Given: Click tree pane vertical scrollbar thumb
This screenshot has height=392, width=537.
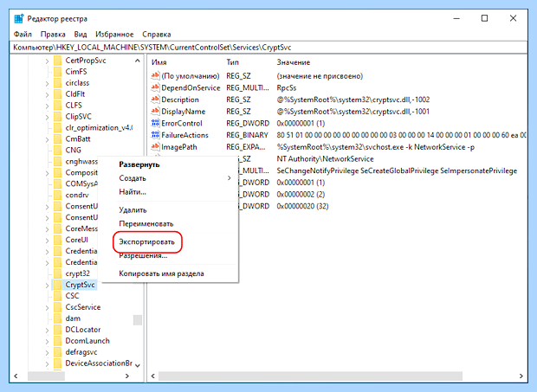Looking at the screenshot, I should coord(138,320).
